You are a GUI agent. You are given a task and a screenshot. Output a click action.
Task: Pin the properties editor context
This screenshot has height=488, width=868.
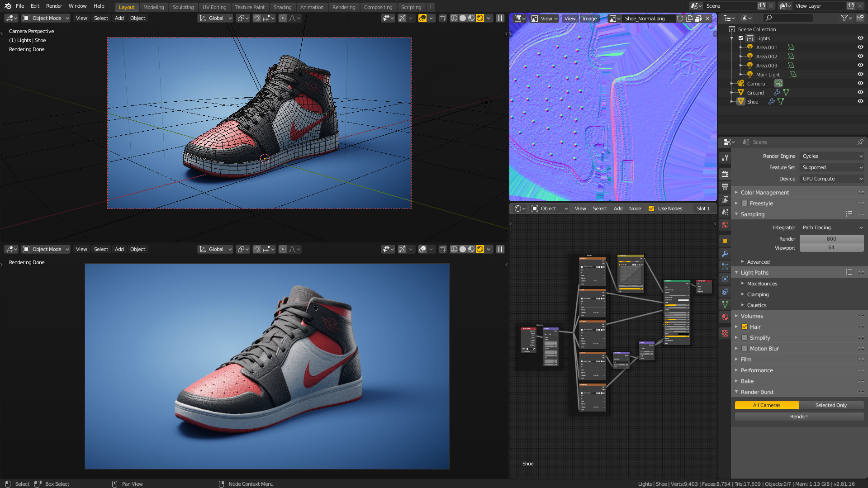coord(860,142)
